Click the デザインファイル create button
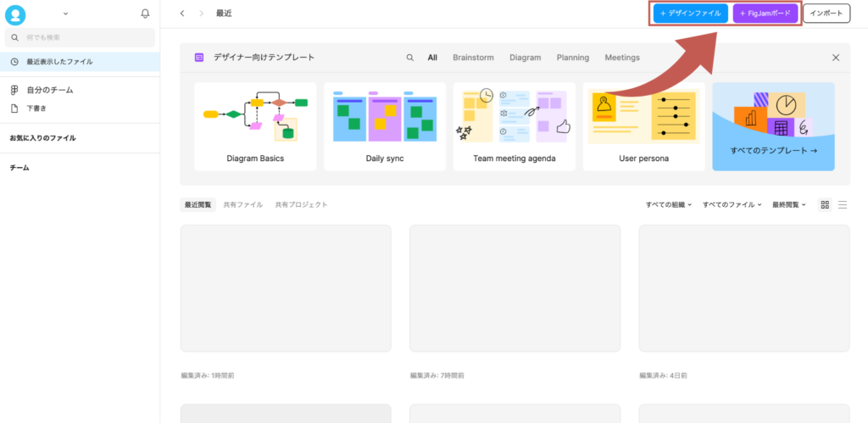Image resolution: width=868 pixels, height=423 pixels. point(690,14)
